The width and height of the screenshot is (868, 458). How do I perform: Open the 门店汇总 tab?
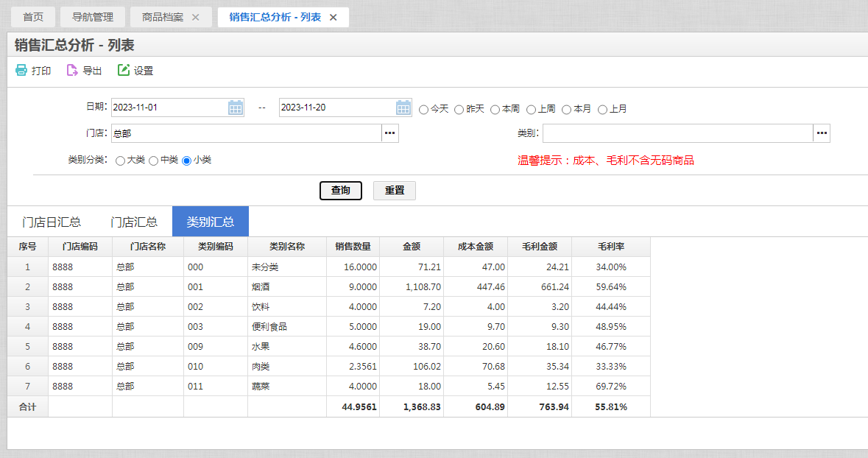(134, 222)
